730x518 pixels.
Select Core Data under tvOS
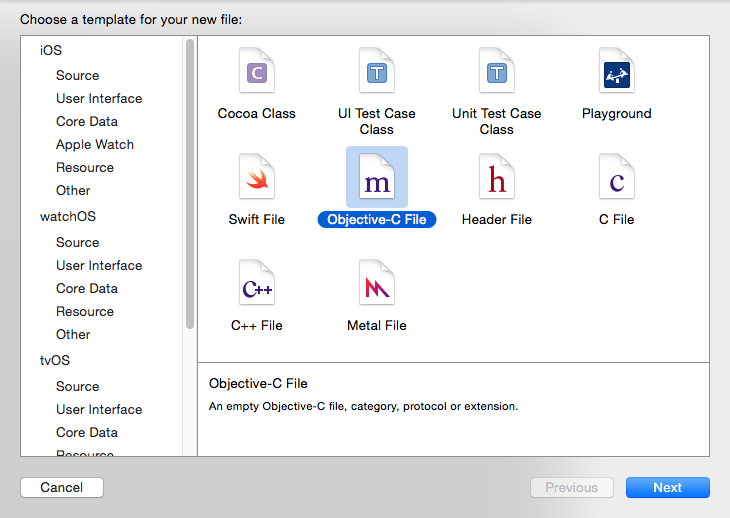click(x=87, y=432)
